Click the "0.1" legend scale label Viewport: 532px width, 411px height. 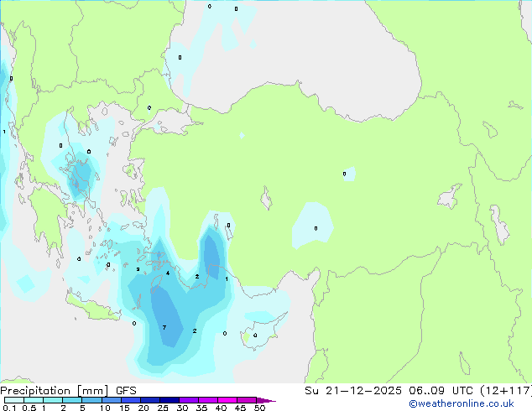pyautogui.click(x=9, y=408)
